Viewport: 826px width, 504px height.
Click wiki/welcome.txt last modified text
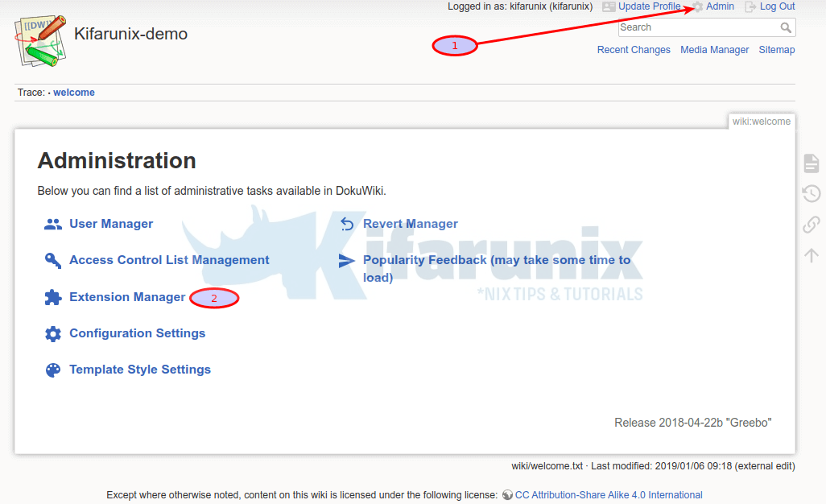pyautogui.click(x=653, y=466)
